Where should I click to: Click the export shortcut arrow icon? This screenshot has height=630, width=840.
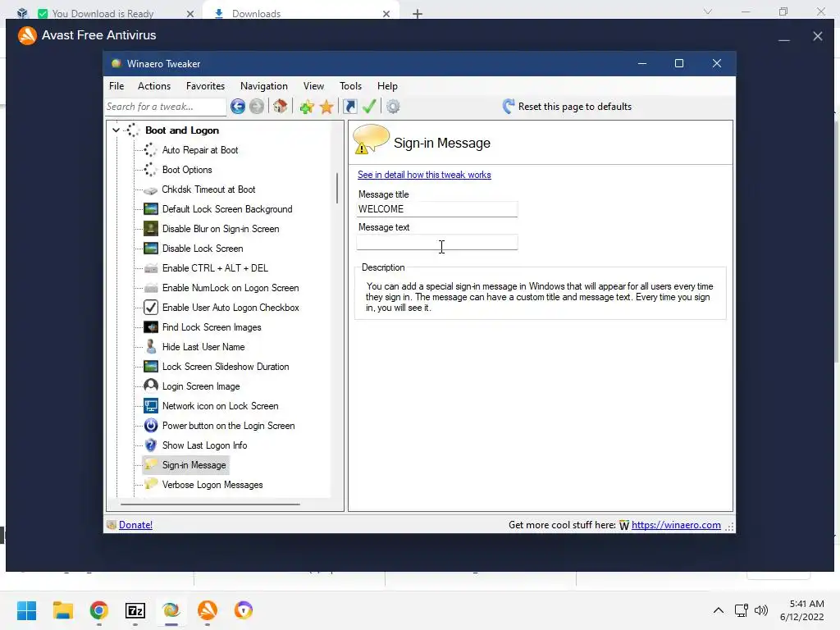[x=349, y=107]
